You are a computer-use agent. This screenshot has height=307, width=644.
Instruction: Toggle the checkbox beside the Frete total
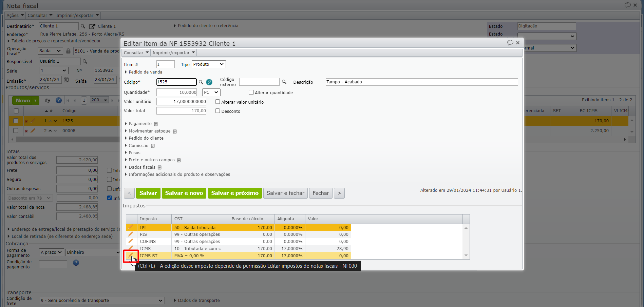(x=109, y=170)
